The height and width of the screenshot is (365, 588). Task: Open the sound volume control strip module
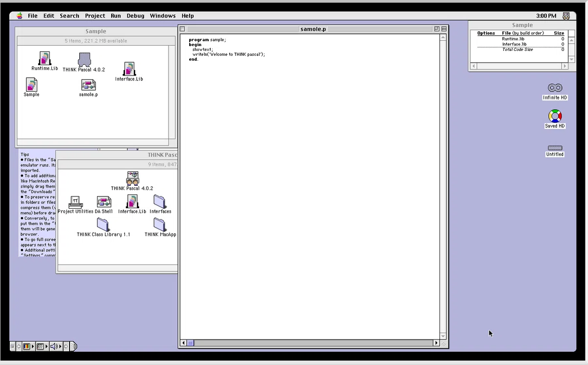[54, 346]
